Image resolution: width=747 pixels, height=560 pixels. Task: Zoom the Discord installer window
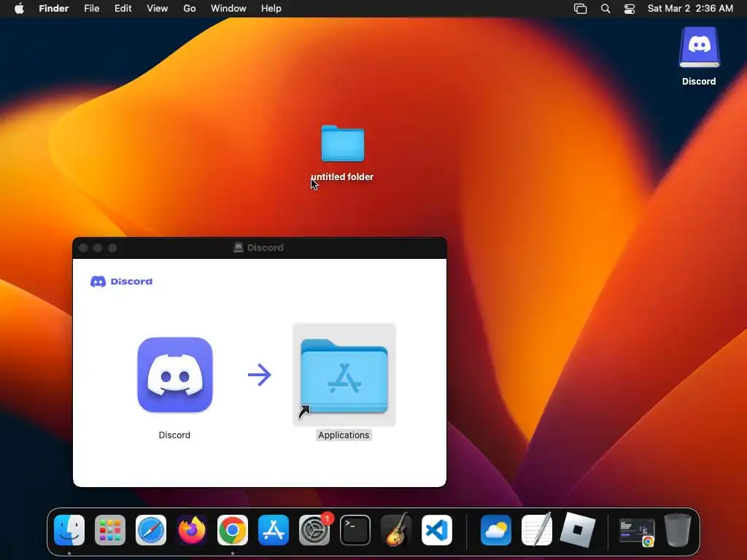point(112,248)
